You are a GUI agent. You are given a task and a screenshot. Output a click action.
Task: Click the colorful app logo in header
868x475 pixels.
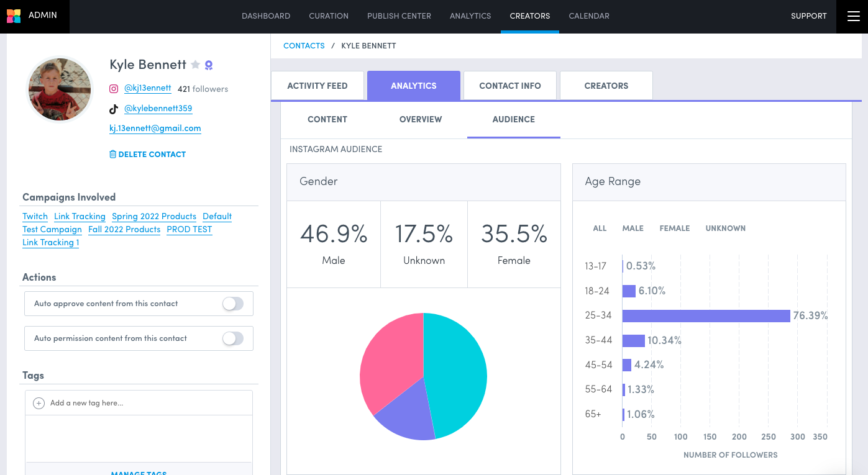click(14, 16)
